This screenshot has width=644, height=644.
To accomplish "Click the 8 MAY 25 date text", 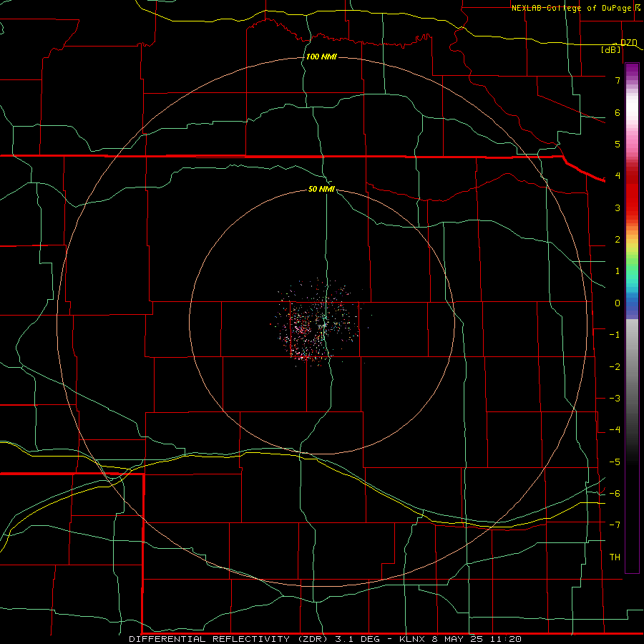I will (x=459, y=639).
